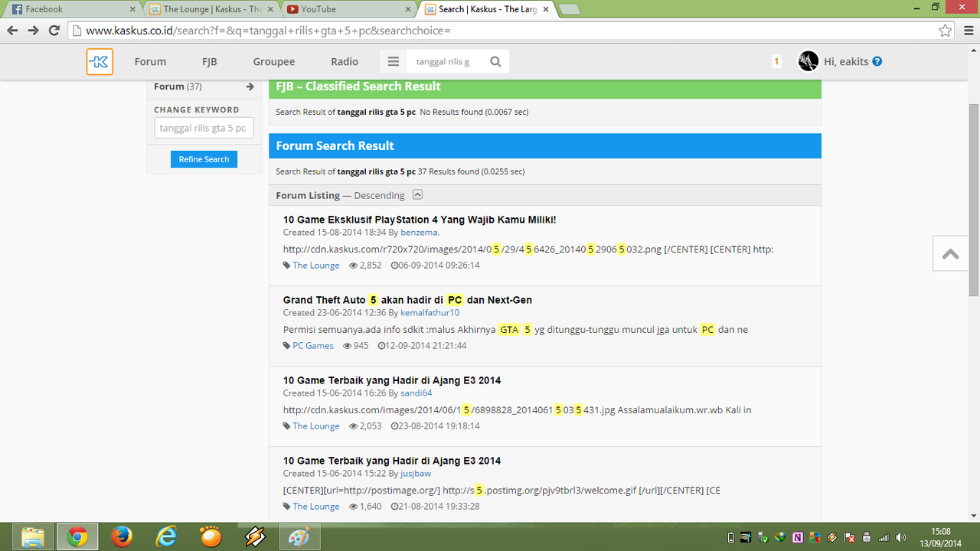This screenshot has width=980, height=551.
Task: Click the volume speaker tray icon
Action: click(x=902, y=537)
